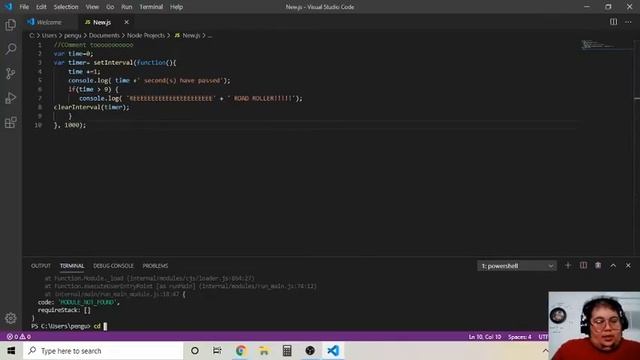Click the split editor icon

(x=613, y=22)
